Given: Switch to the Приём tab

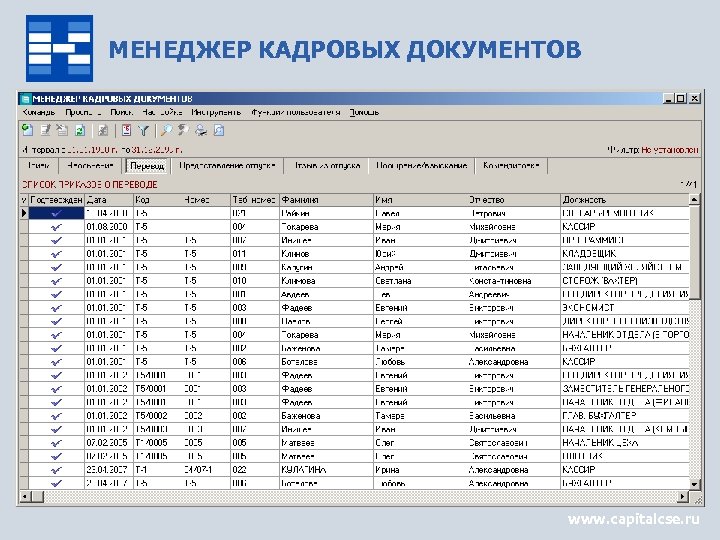Looking at the screenshot, I should tap(39, 165).
